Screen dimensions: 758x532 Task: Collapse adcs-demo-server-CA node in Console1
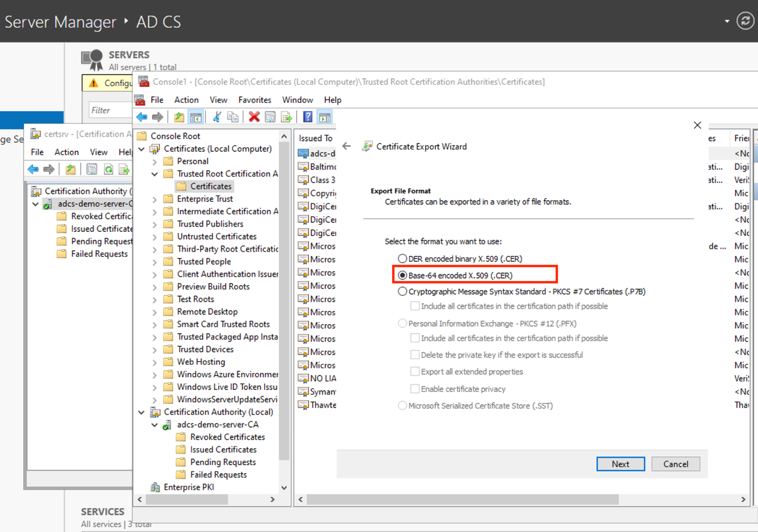(154, 424)
